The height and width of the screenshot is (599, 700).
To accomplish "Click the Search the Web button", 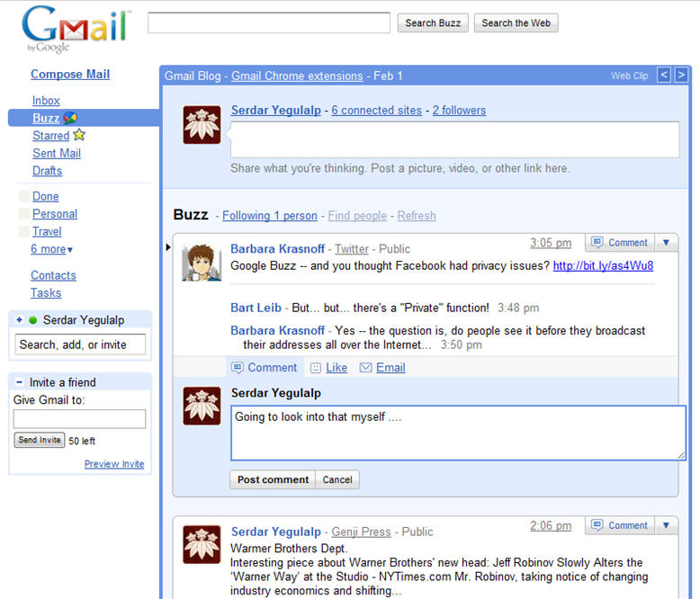I will click(x=516, y=22).
